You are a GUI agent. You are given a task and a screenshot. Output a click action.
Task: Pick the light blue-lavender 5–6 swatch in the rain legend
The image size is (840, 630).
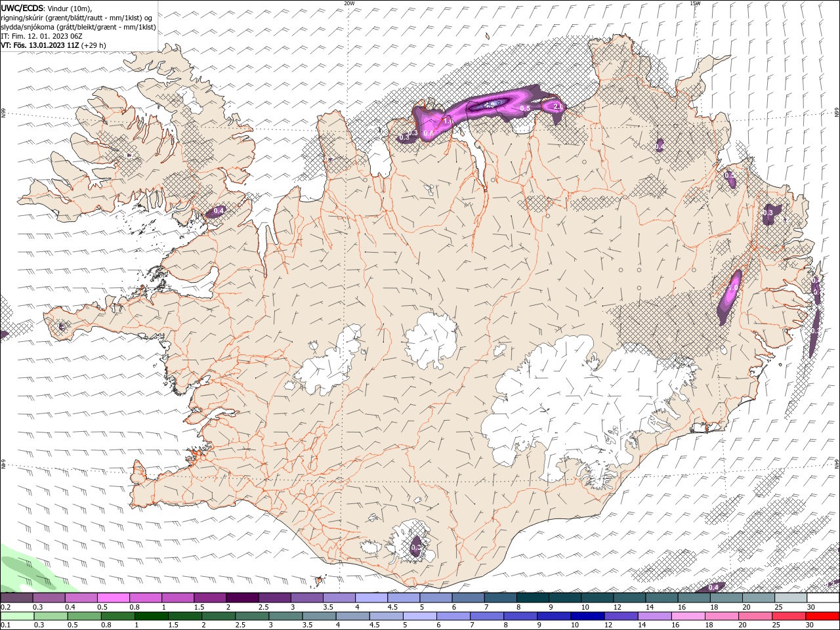point(419,616)
